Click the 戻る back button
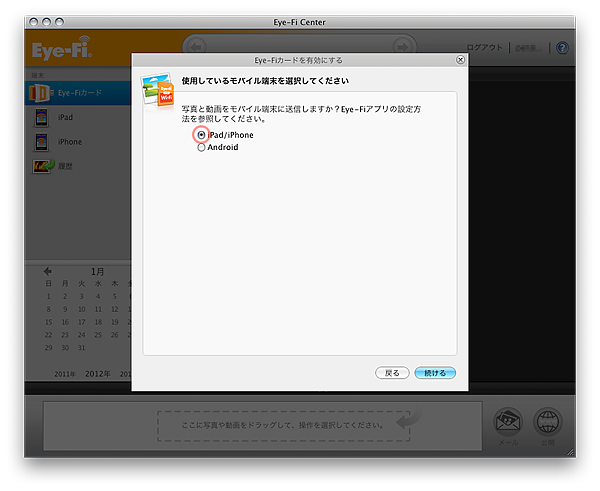The width and height of the screenshot is (600, 491). [x=392, y=373]
